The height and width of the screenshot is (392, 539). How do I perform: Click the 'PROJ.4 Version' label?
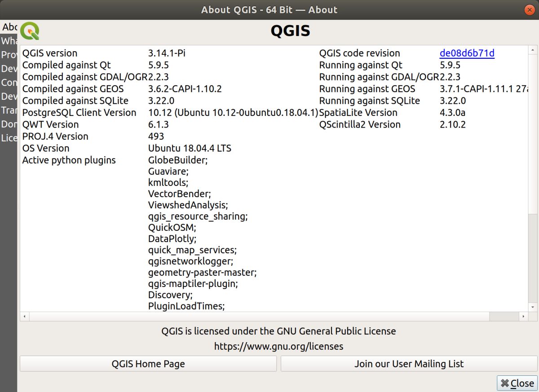[x=55, y=137]
